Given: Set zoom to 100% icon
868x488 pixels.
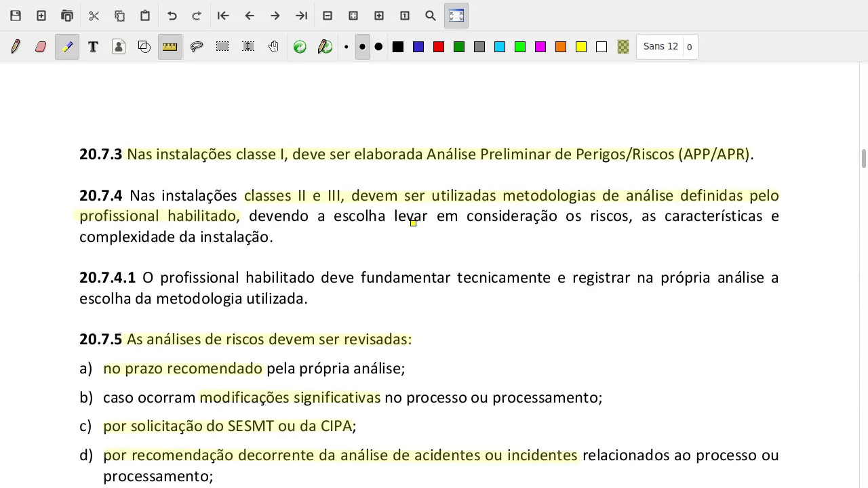Looking at the screenshot, I should 405,16.
